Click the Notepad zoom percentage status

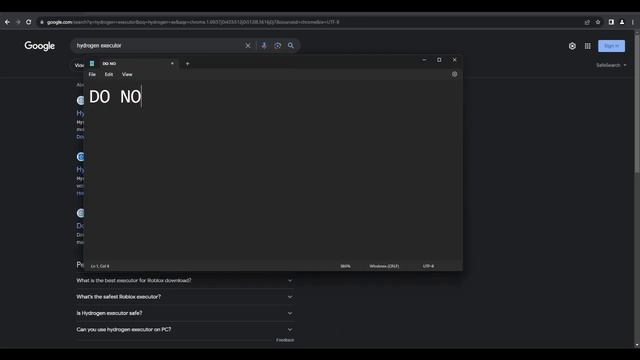click(x=345, y=266)
